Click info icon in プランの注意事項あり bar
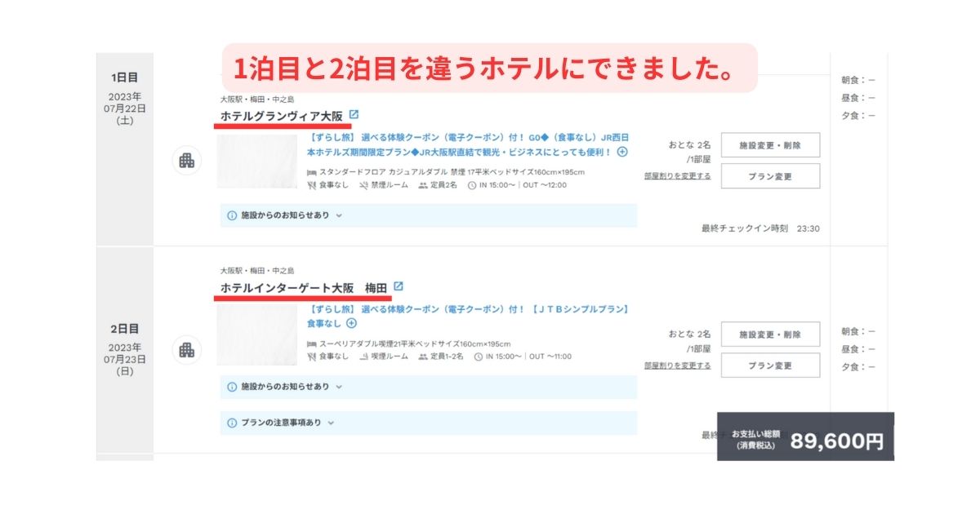980x514 pixels. coord(232,423)
